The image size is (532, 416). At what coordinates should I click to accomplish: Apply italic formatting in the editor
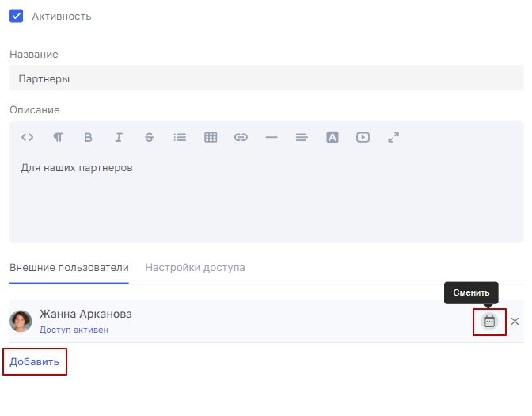tap(119, 138)
